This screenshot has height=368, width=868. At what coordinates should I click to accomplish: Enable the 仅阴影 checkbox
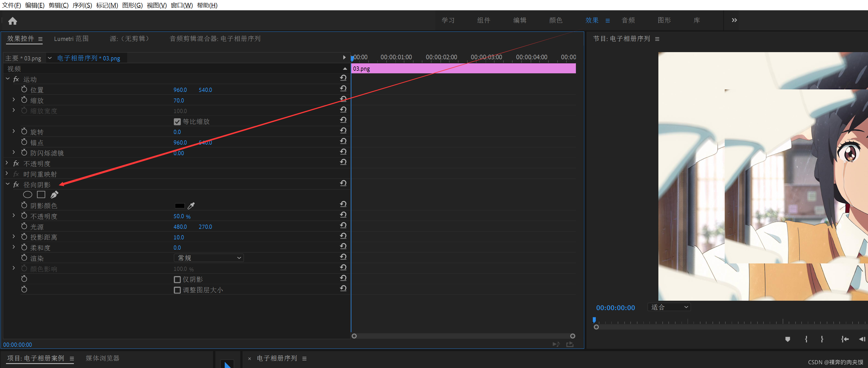tap(177, 280)
